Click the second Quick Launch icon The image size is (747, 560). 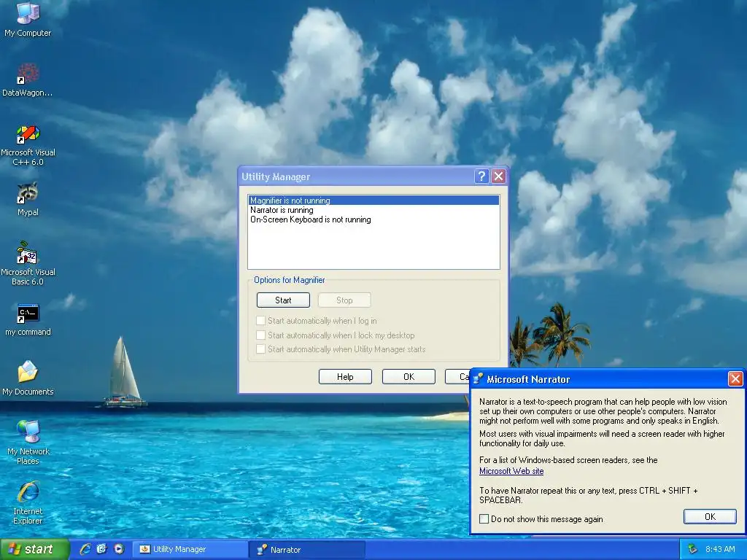(x=102, y=549)
